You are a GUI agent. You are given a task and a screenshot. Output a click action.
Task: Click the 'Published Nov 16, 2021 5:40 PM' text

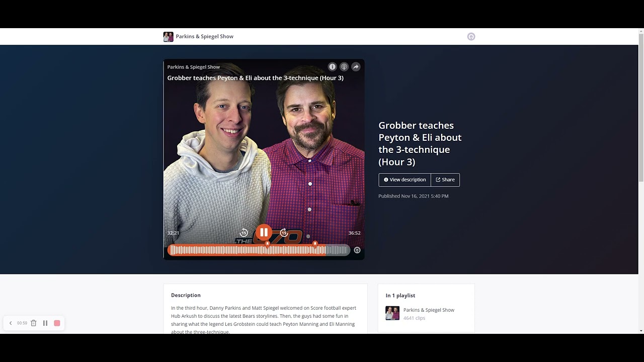pyautogui.click(x=414, y=196)
